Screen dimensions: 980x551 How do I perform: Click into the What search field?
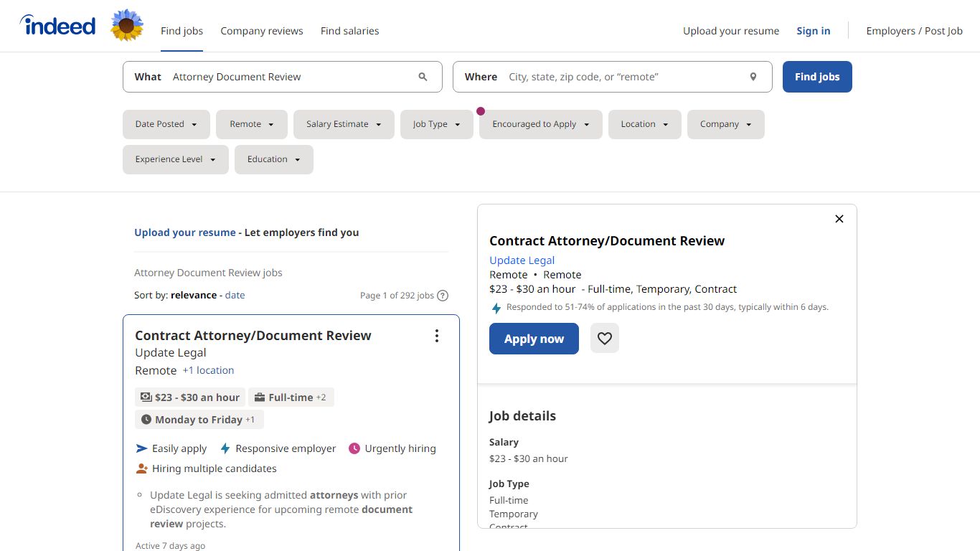[x=283, y=77]
